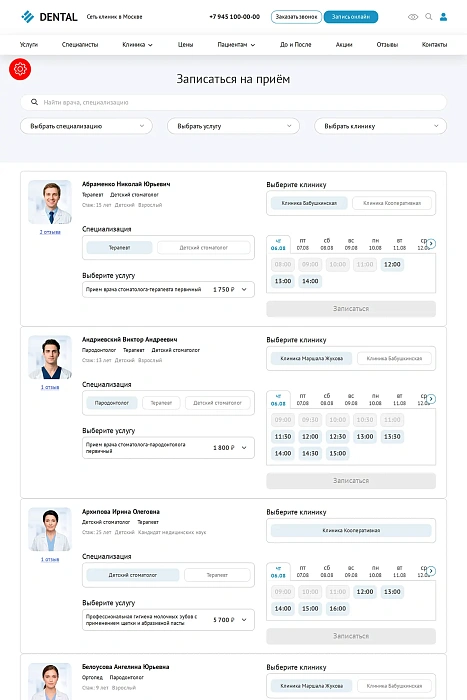Open service dropdown priced 1 800 ₽

click(x=168, y=448)
